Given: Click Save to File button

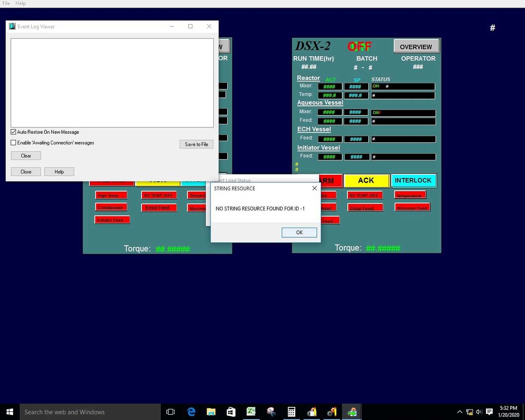Looking at the screenshot, I should [196, 144].
